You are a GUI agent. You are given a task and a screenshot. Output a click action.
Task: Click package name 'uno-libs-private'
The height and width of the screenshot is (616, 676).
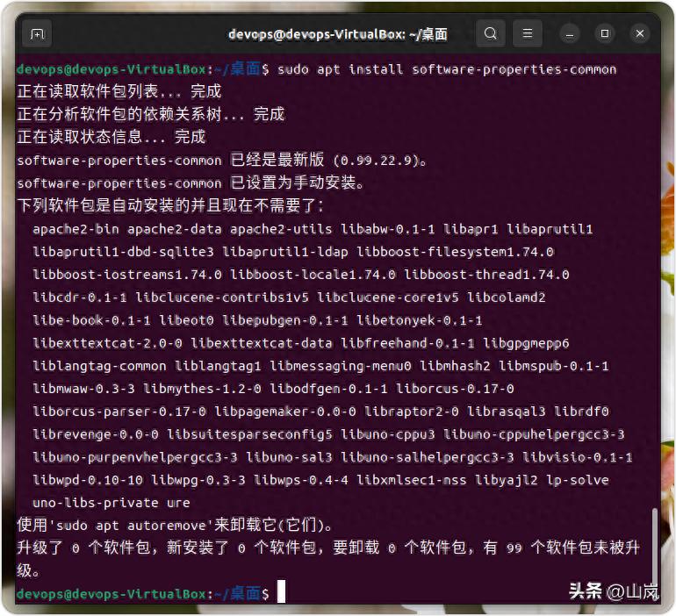pyautogui.click(x=96, y=503)
